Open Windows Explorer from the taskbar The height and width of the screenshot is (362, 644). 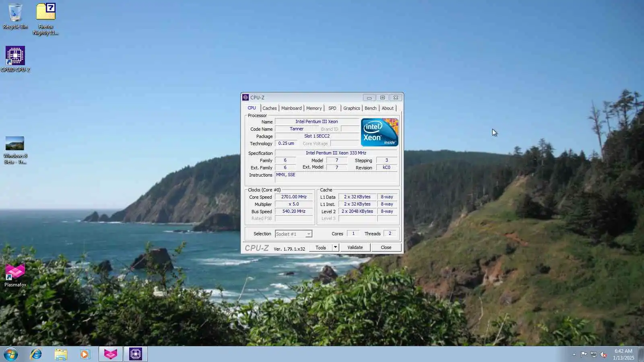[61, 354]
